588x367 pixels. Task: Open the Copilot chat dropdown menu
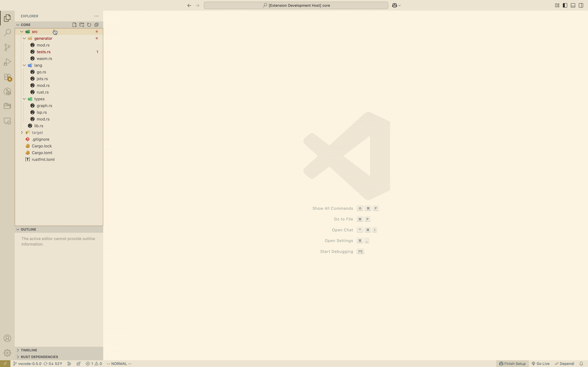(399, 5)
